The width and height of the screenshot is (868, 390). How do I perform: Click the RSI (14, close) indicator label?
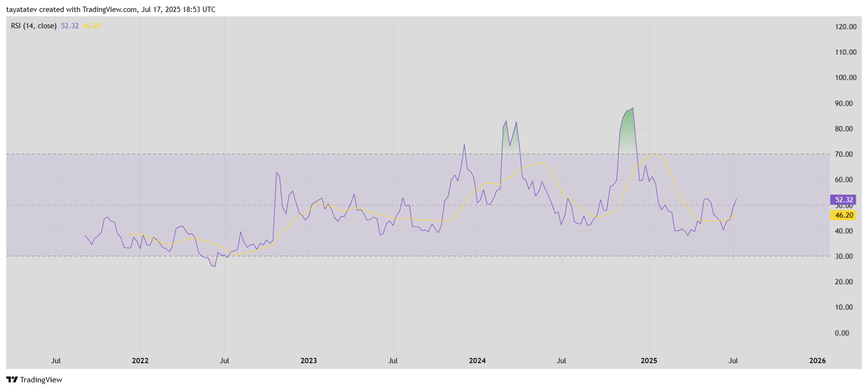pyautogui.click(x=34, y=26)
